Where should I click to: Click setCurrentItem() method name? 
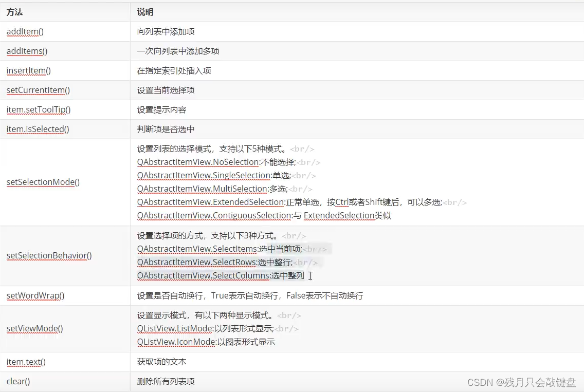[38, 90]
